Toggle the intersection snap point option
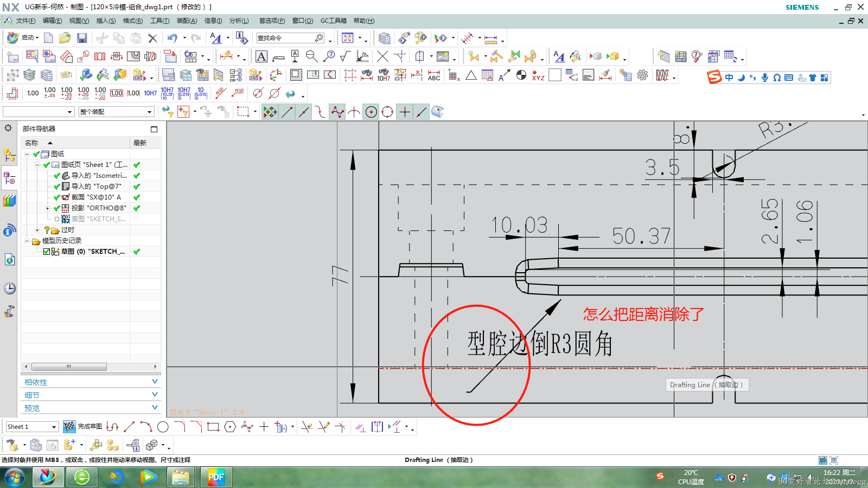This screenshot has width=868, height=488. [x=354, y=112]
